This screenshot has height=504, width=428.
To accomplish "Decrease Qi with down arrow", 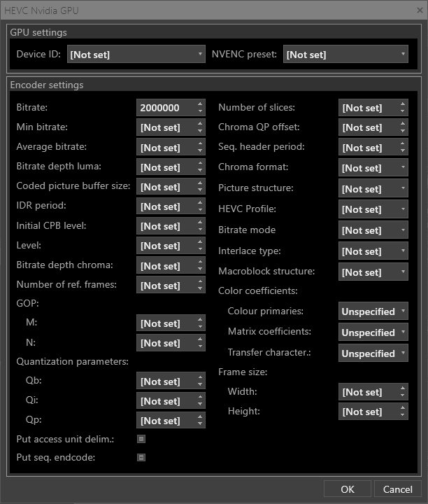I will pyautogui.click(x=200, y=404).
